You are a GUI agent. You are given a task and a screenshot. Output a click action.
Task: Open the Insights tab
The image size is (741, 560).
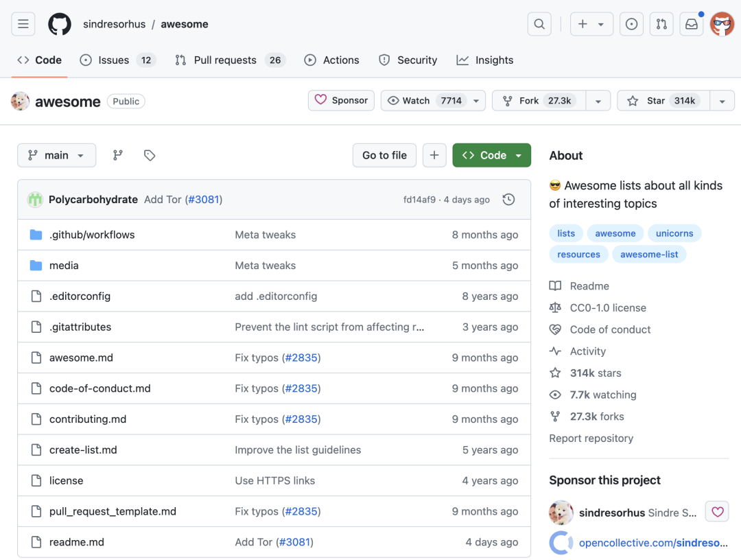[x=485, y=60]
